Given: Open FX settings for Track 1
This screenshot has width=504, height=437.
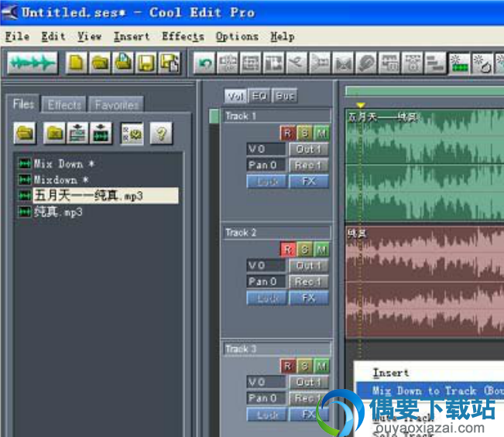Looking at the screenshot, I should click(309, 182).
